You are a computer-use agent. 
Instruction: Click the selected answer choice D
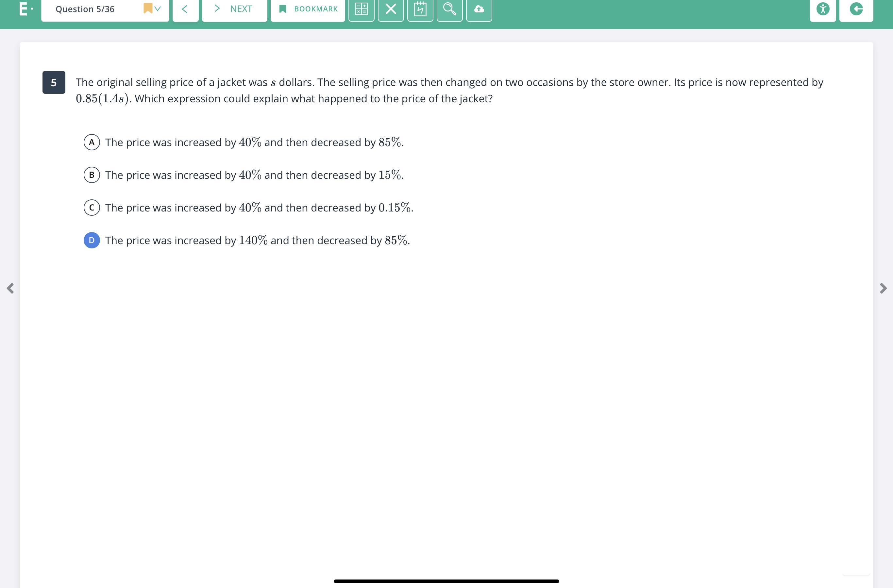[92, 240]
